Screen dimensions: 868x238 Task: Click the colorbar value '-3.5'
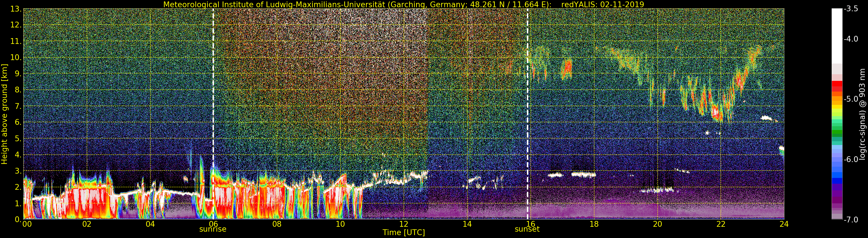(x=850, y=9)
